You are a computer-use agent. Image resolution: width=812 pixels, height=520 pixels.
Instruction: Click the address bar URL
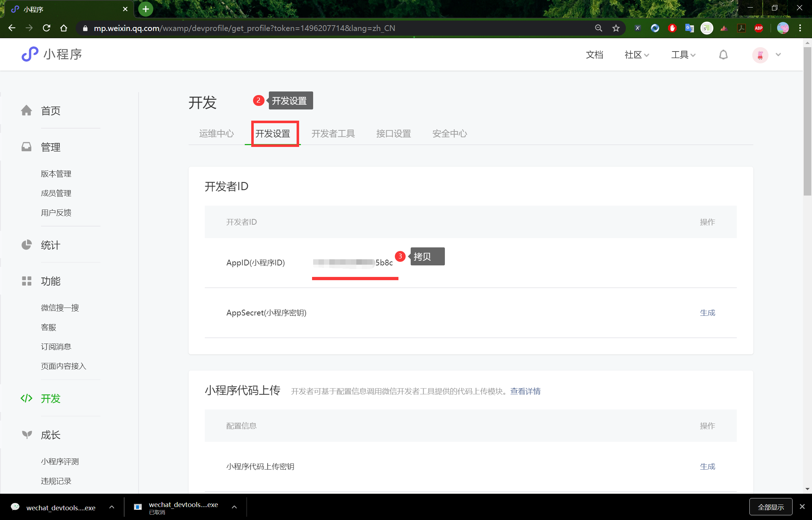[x=244, y=28]
